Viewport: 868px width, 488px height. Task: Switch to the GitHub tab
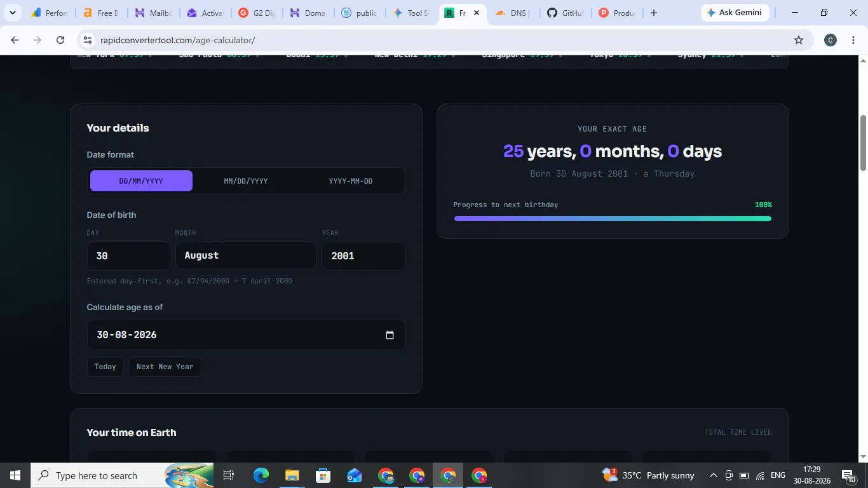[566, 13]
